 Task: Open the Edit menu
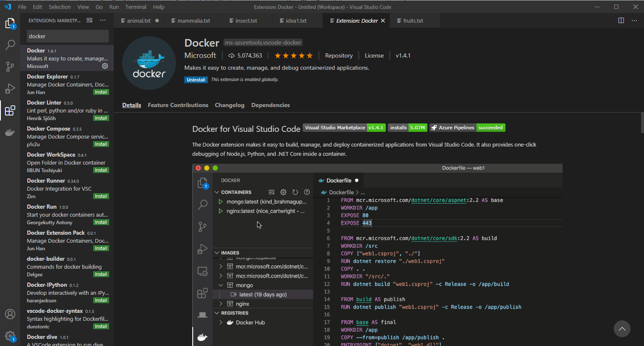point(37,7)
